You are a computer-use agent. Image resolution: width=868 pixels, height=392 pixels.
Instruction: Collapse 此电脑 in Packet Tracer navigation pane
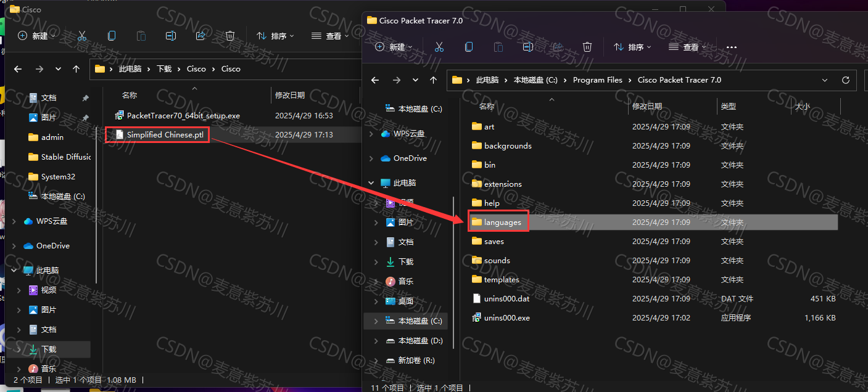(x=371, y=183)
